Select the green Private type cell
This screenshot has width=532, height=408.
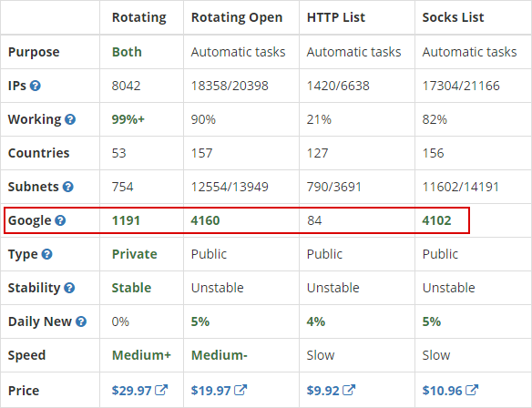click(135, 254)
